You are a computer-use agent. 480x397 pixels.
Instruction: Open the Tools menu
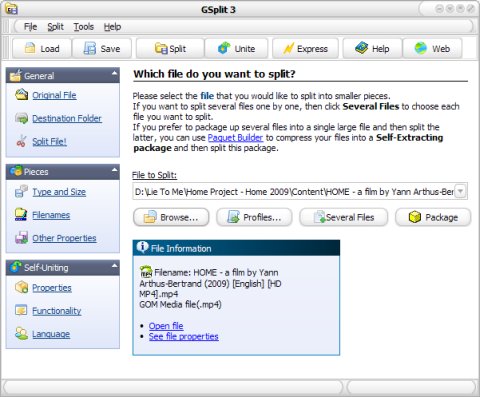[x=84, y=26]
